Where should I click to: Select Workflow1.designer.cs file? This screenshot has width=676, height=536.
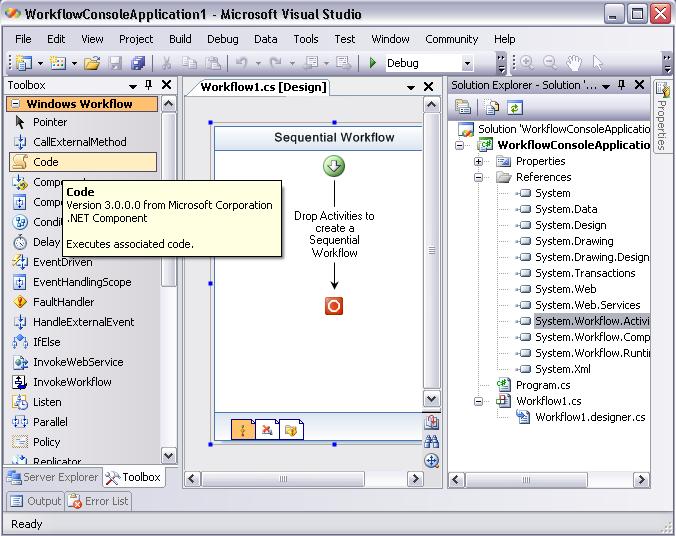click(x=590, y=417)
